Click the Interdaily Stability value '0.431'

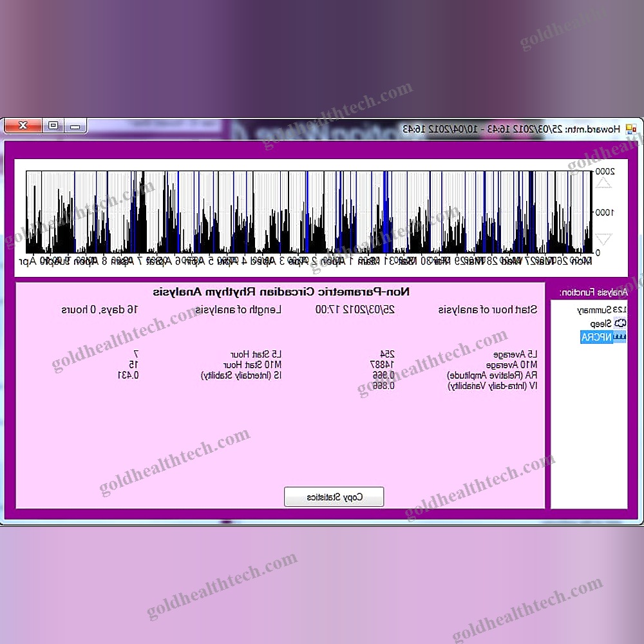(128, 375)
